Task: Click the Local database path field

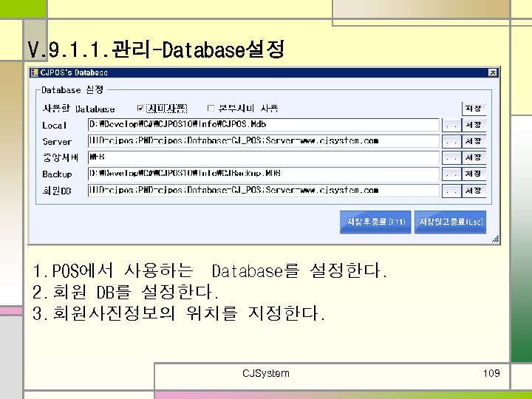Action: coord(264,125)
